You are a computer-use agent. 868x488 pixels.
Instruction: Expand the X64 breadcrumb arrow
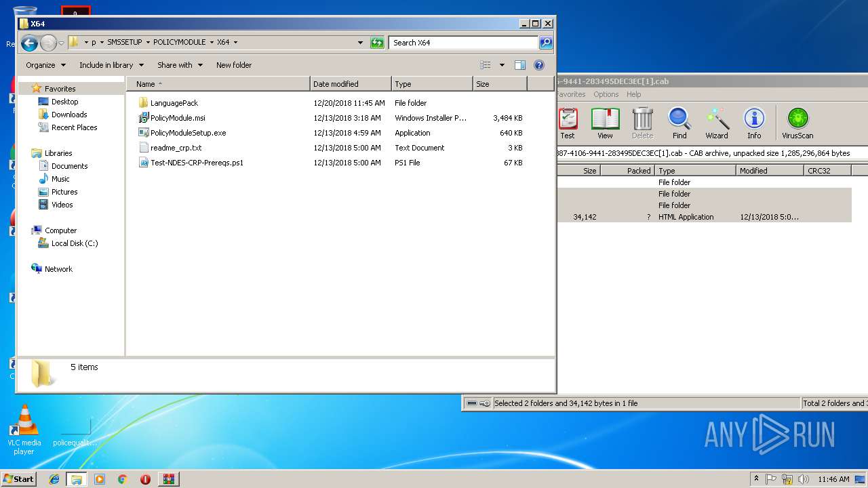[x=235, y=43]
